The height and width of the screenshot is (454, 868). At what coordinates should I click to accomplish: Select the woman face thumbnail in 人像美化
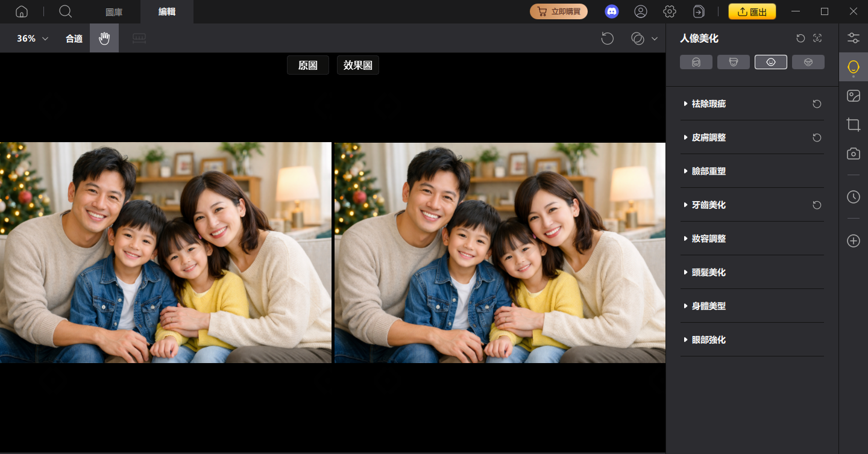point(696,61)
